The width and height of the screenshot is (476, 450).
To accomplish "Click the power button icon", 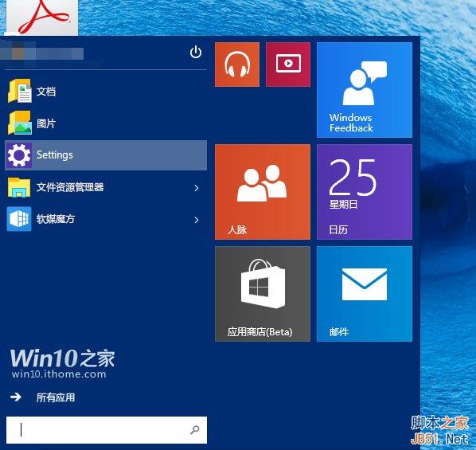I will click(196, 53).
